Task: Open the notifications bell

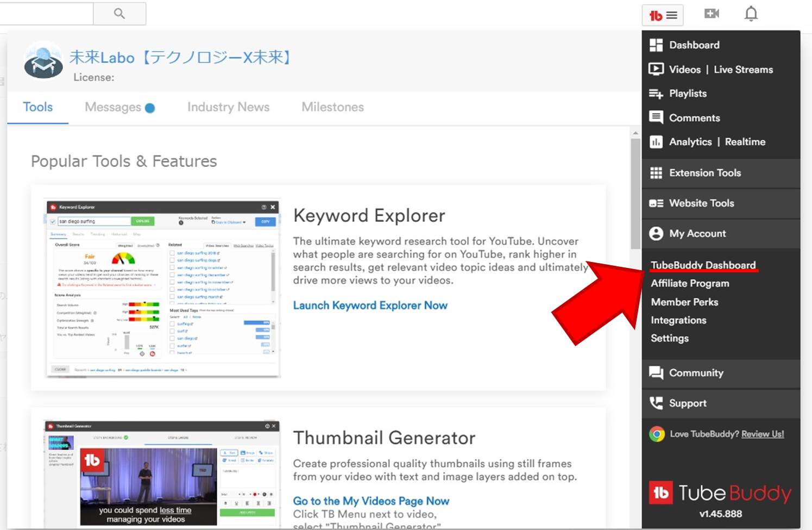Action: pos(751,14)
